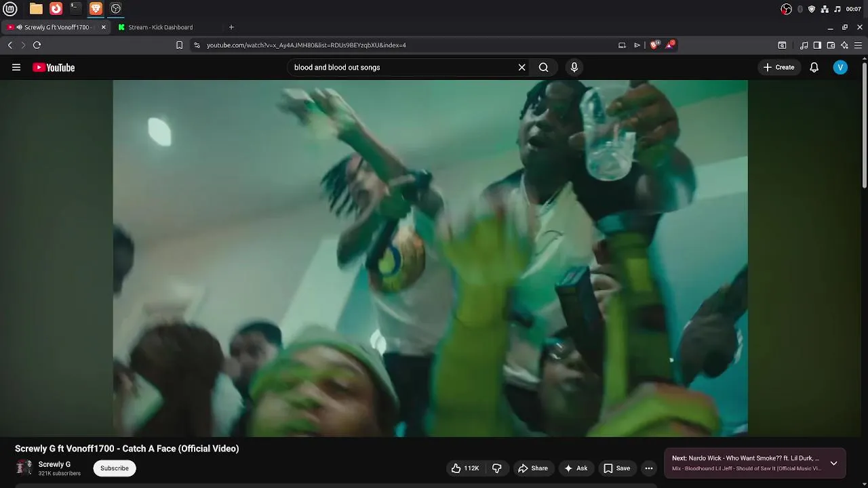Viewport: 868px width, 488px height.
Task: Reload the current page
Action: coord(37,45)
